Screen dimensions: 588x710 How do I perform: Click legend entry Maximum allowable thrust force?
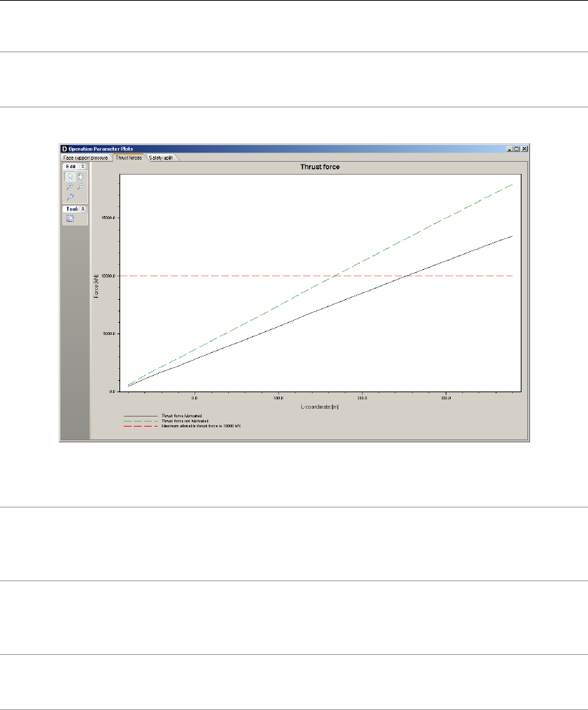click(201, 426)
